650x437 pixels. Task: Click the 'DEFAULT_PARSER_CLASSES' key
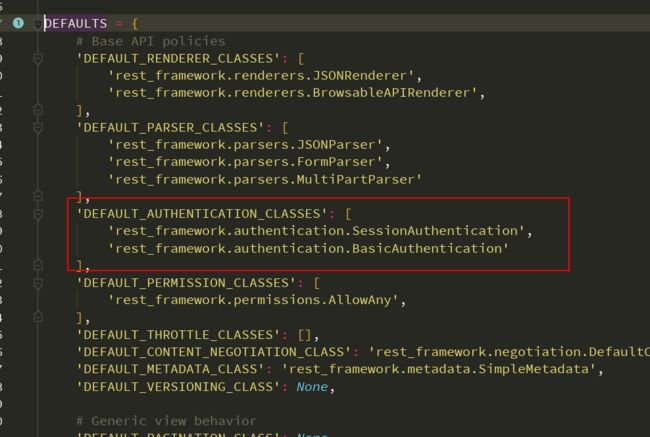coord(170,128)
